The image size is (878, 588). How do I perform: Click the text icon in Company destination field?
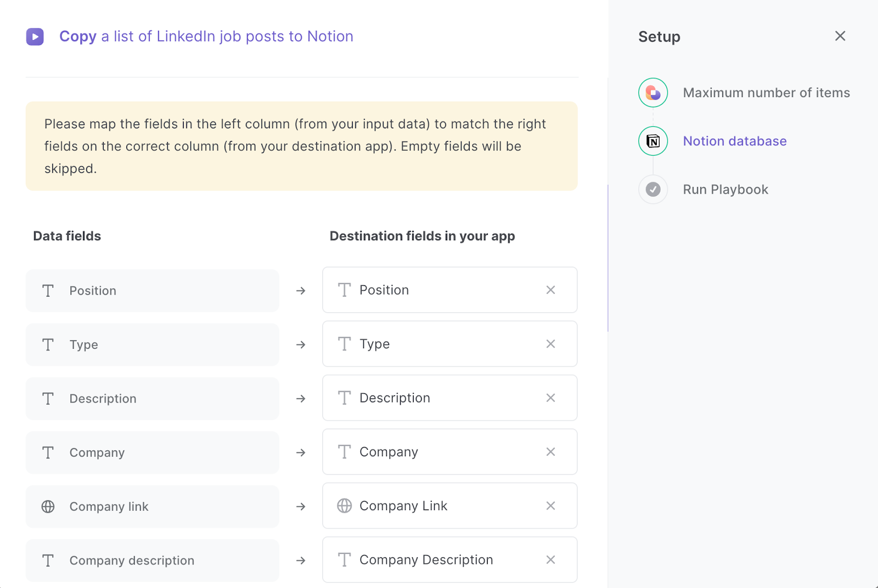[x=345, y=452]
